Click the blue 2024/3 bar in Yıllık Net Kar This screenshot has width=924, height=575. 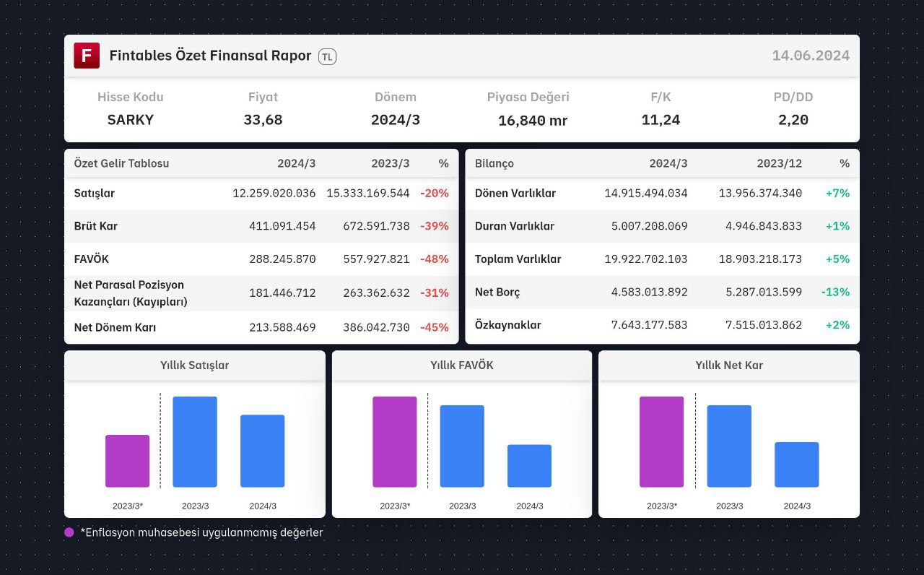point(796,464)
